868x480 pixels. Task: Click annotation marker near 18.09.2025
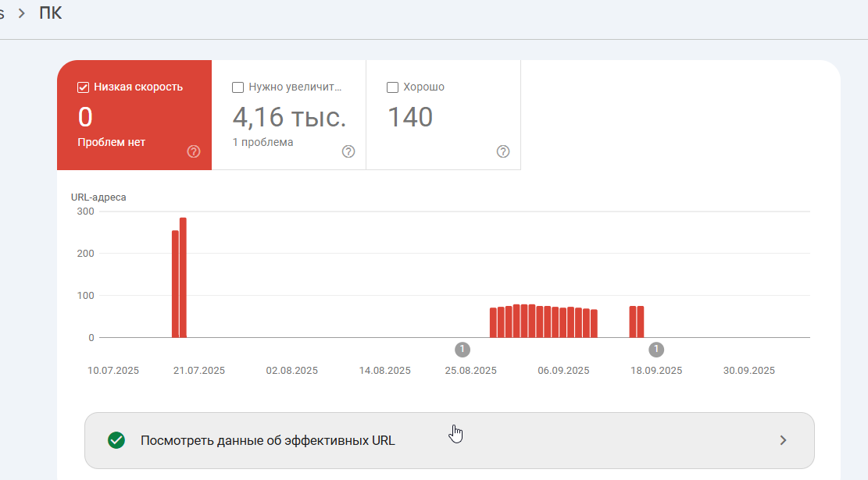pyautogui.click(x=656, y=350)
